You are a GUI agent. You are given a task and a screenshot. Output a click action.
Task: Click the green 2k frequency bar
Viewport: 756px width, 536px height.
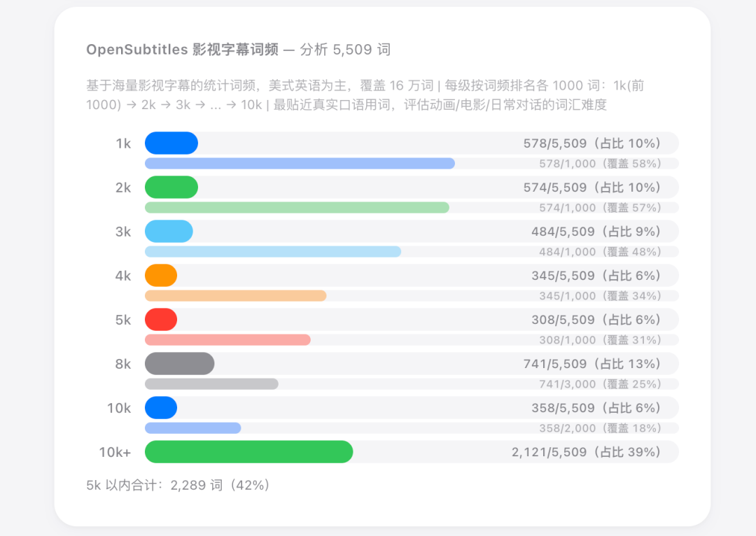[x=171, y=187]
